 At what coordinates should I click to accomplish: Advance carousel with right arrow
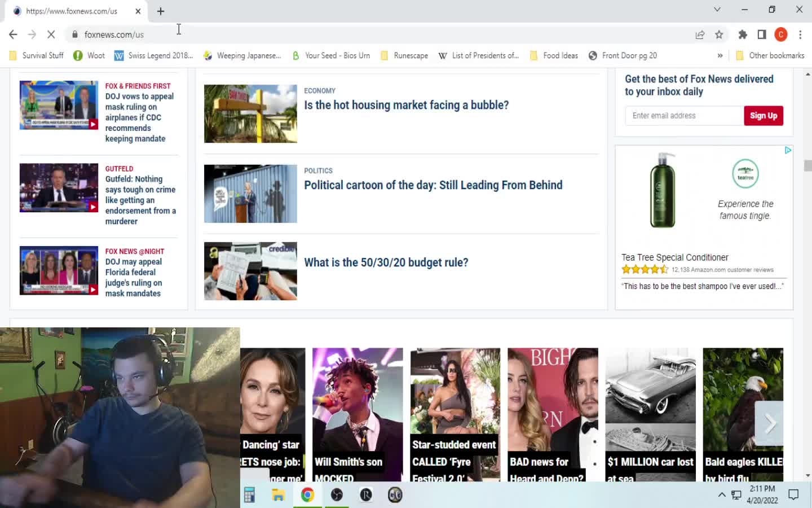[x=769, y=423]
